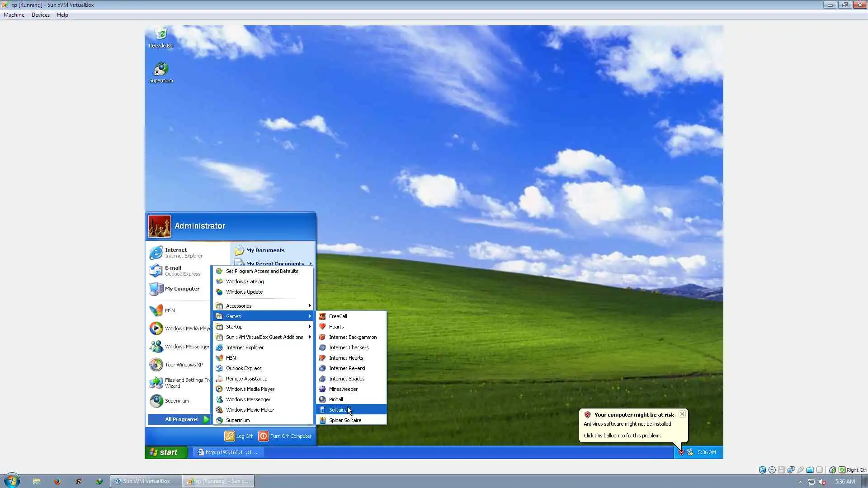
Task: Click the red security shield tray icon
Action: coord(681,452)
